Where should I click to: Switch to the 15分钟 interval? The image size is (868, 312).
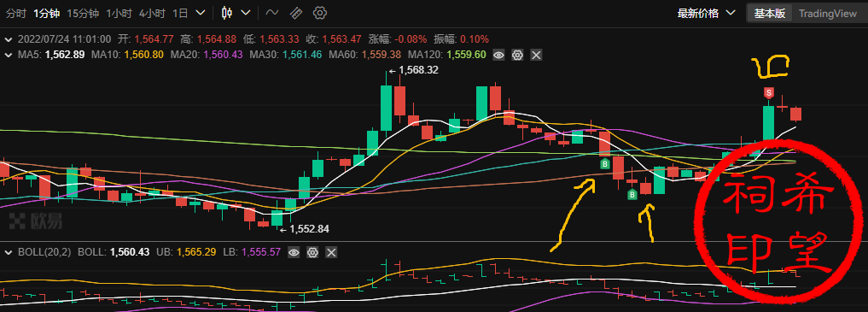coord(82,14)
